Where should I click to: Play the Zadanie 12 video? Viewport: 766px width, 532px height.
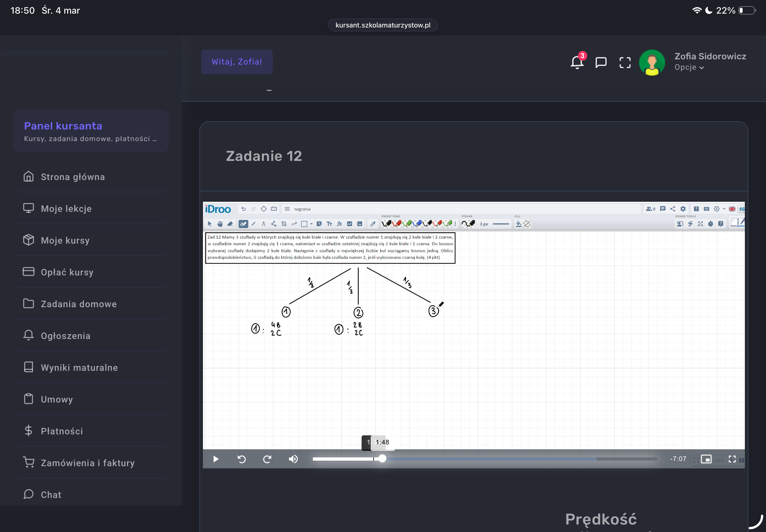pyautogui.click(x=216, y=459)
